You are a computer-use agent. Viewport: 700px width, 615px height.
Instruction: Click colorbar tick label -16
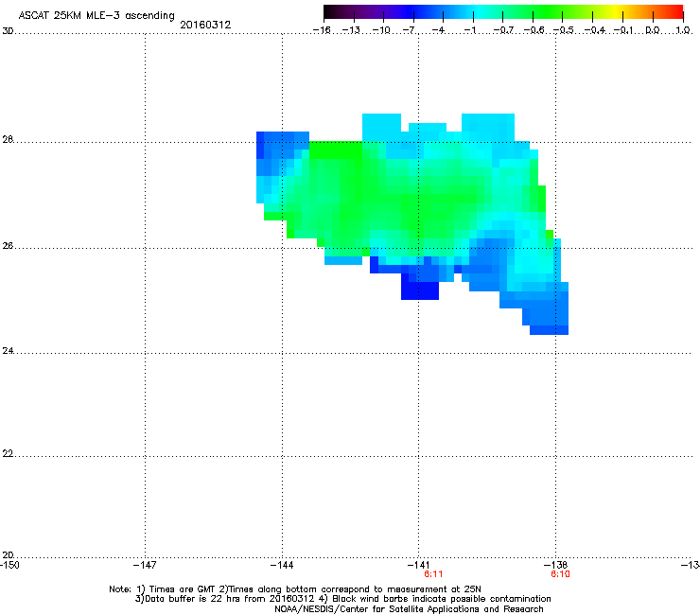tap(322, 30)
